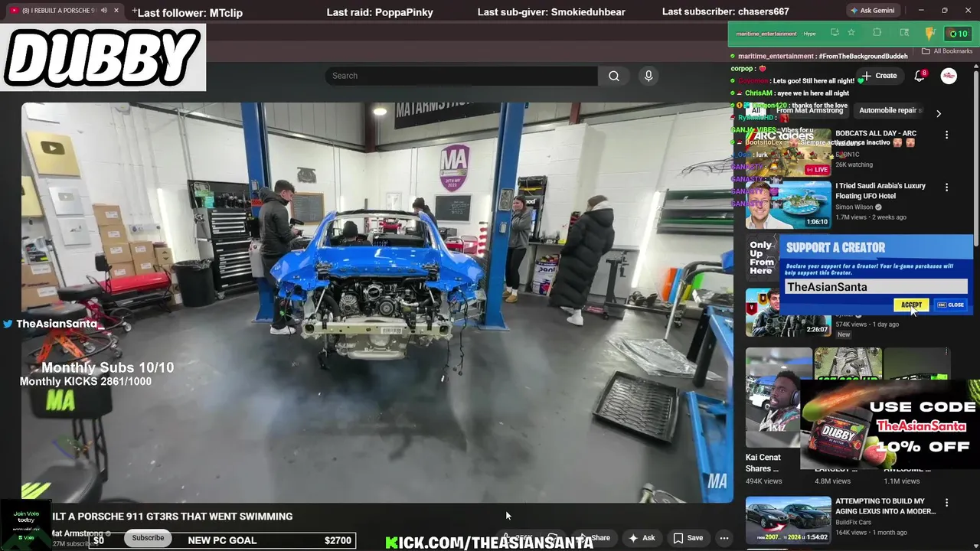Image resolution: width=980 pixels, height=551 pixels.
Task: Click the Kick points counter showing 10
Action: point(958,34)
